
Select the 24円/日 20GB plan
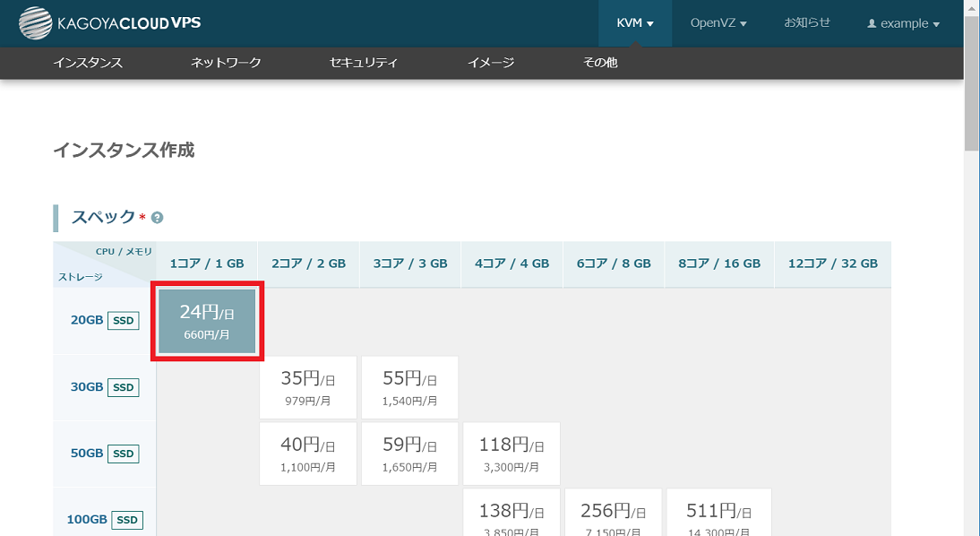pyautogui.click(x=207, y=322)
